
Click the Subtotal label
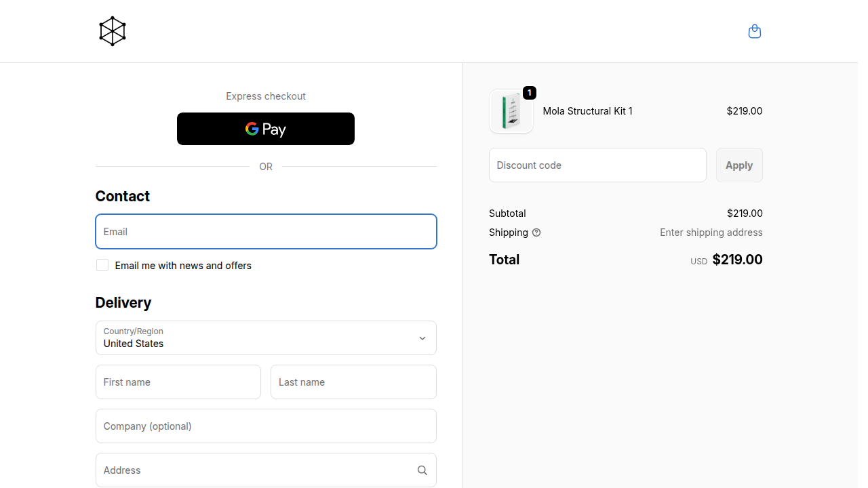click(507, 213)
